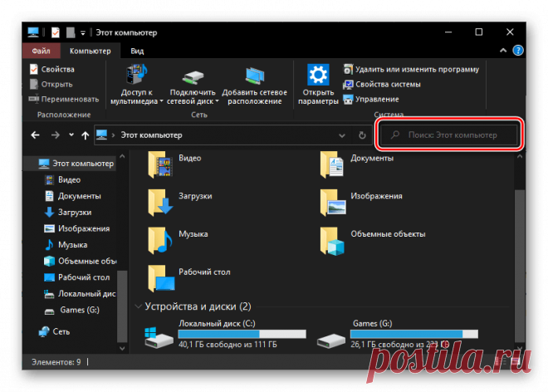Screen dimensions: 548x392
Task: Click the navigation pane scroll down arrow
Action: (122, 348)
